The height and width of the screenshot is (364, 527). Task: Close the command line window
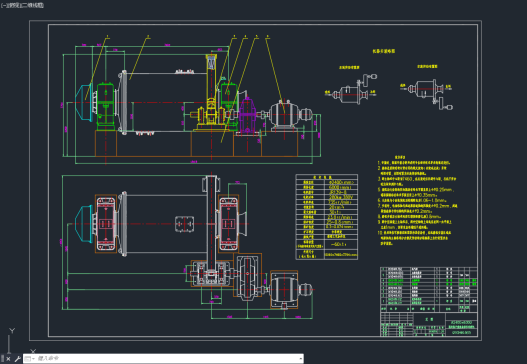9,359
